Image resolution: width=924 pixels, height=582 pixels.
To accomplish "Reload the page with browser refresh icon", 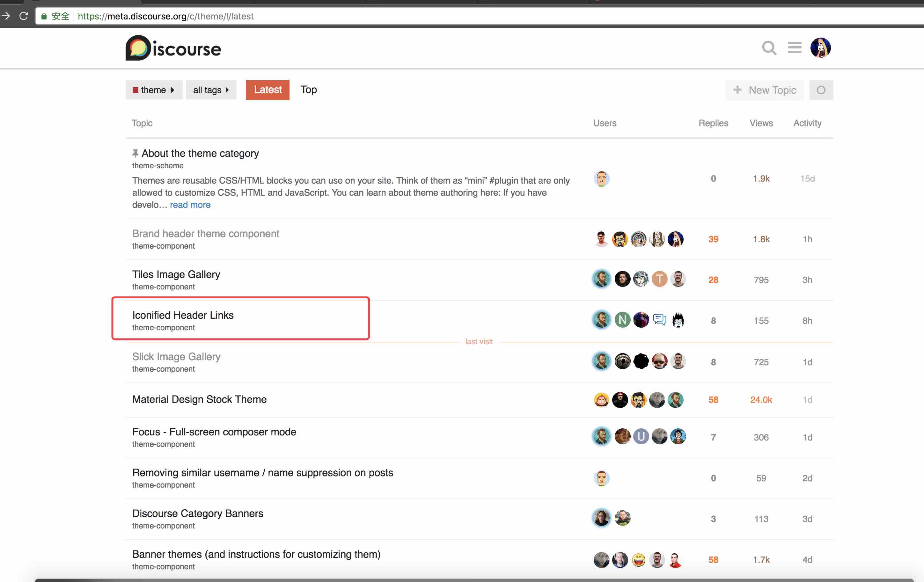I will click(x=24, y=16).
